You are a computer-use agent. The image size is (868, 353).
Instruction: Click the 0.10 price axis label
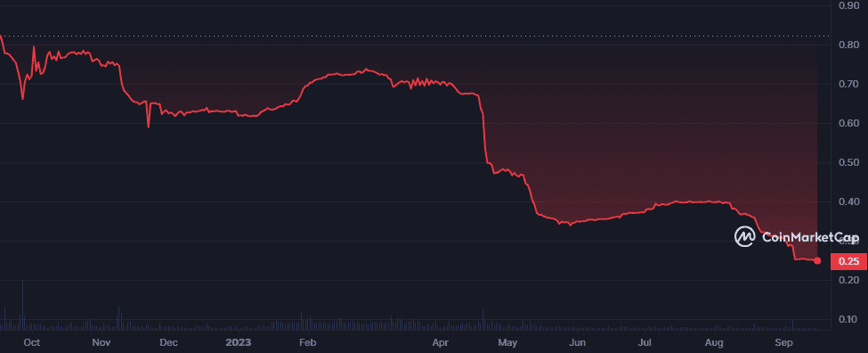point(848,320)
